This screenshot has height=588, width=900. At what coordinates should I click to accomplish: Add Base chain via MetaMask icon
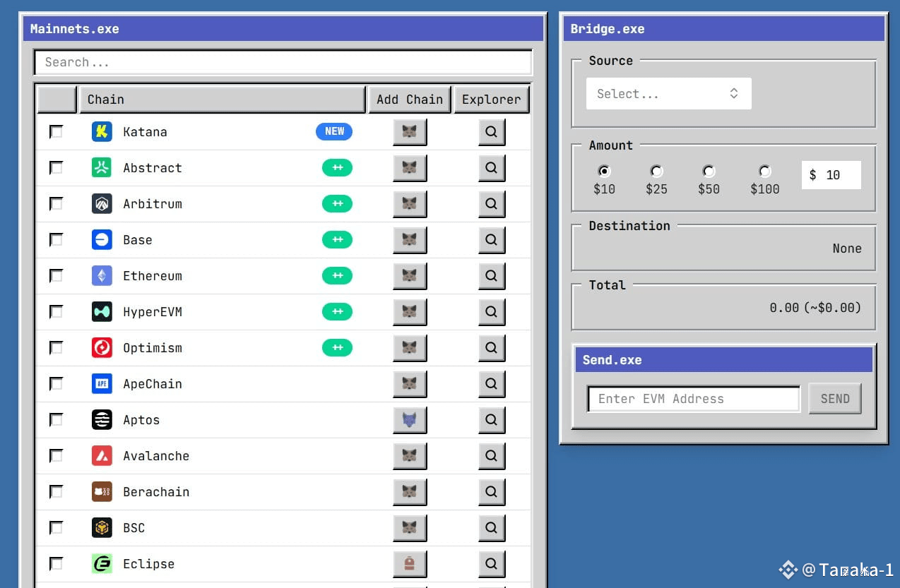[410, 240]
